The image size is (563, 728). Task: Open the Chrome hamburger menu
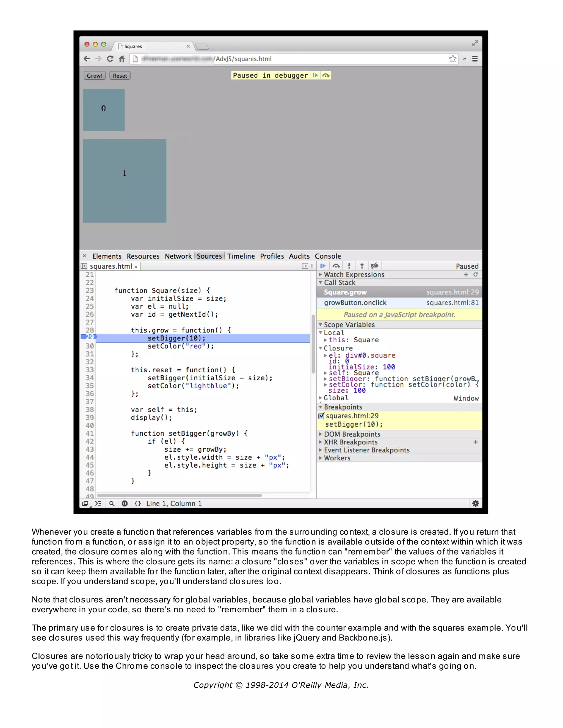[x=475, y=59]
